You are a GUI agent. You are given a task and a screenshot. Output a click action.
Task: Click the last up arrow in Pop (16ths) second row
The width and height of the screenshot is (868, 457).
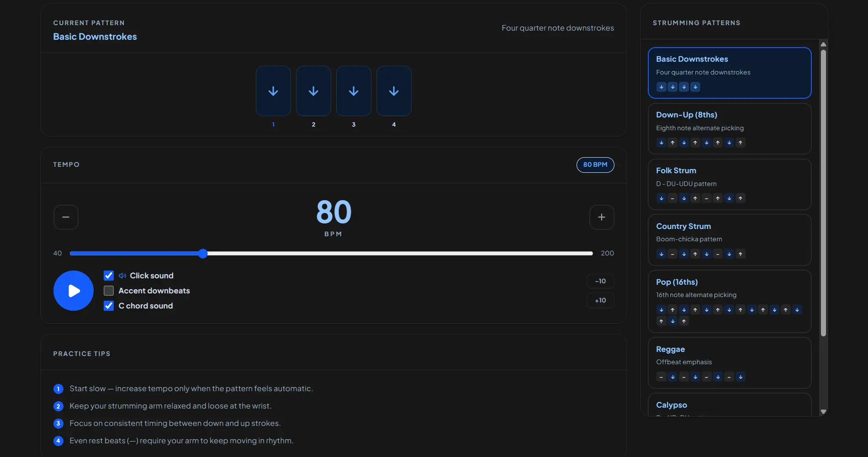[684, 321]
